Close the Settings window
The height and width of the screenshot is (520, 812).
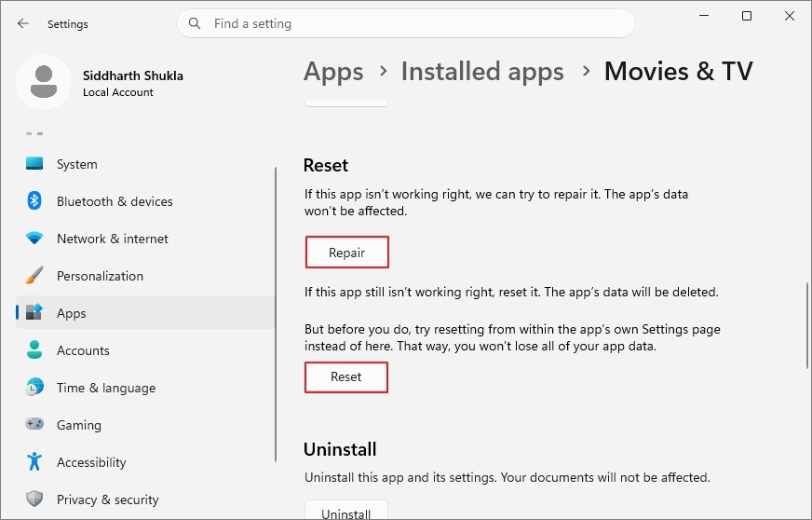point(790,16)
